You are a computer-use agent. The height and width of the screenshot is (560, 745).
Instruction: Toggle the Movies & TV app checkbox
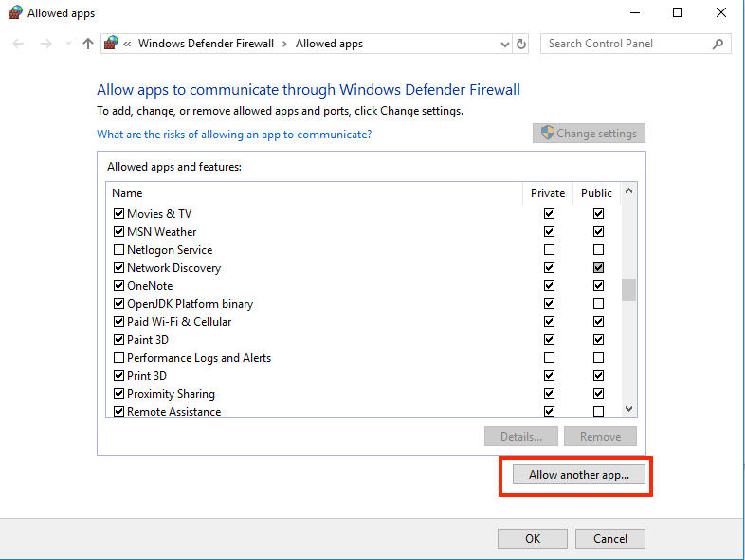[x=118, y=214]
